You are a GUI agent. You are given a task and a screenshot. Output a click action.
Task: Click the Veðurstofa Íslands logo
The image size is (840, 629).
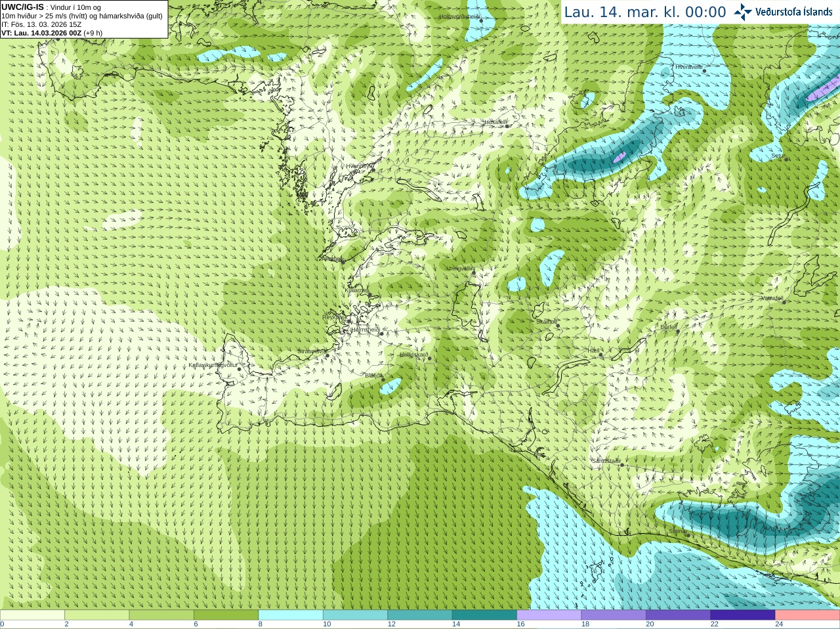click(783, 12)
